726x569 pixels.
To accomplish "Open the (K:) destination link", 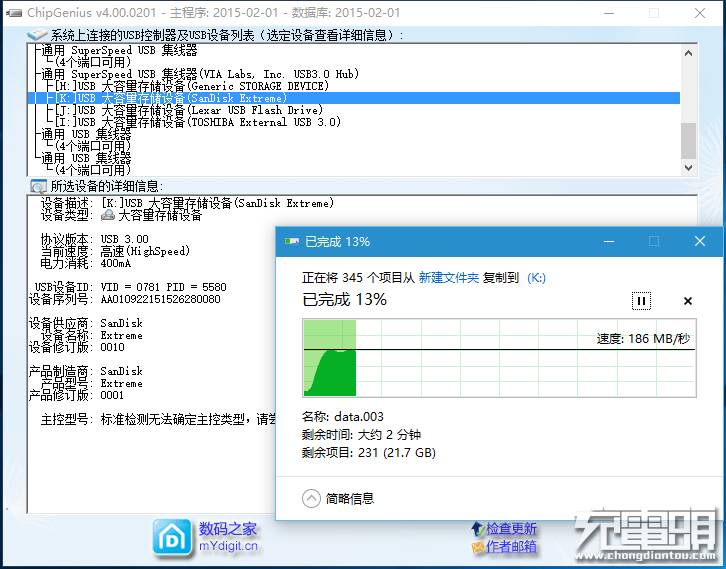I will click(x=536, y=278).
